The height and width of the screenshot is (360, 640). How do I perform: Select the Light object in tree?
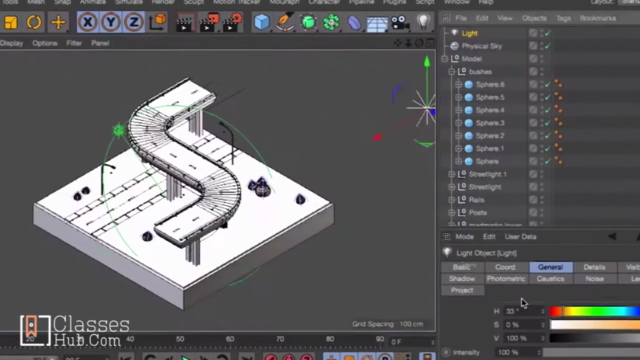[469, 33]
